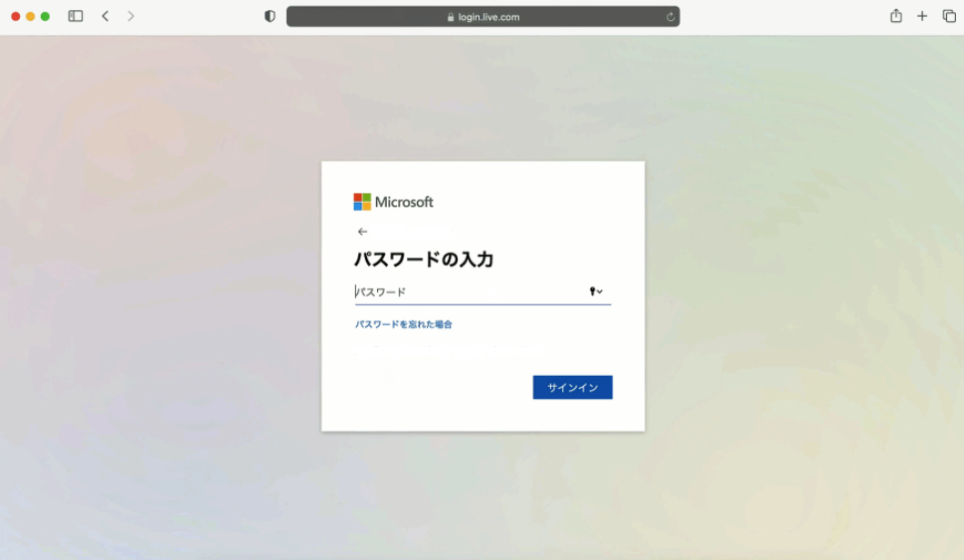This screenshot has height=560, width=964.
Task: Click the padlock icon in address bar
Action: click(x=451, y=17)
